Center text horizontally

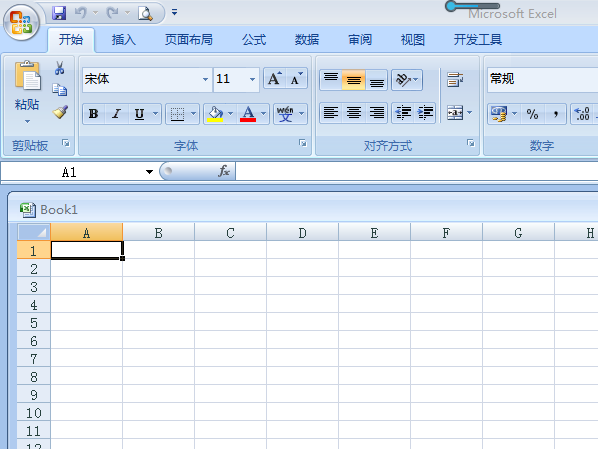(354, 113)
